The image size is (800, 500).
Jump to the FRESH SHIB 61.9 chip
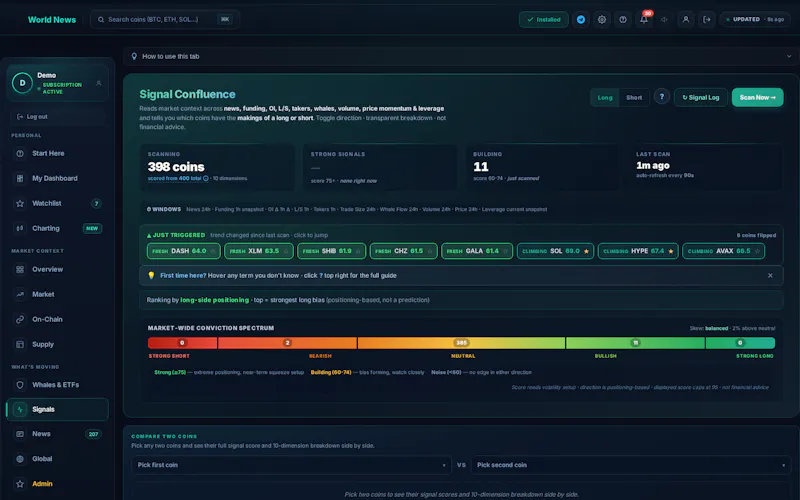point(331,251)
